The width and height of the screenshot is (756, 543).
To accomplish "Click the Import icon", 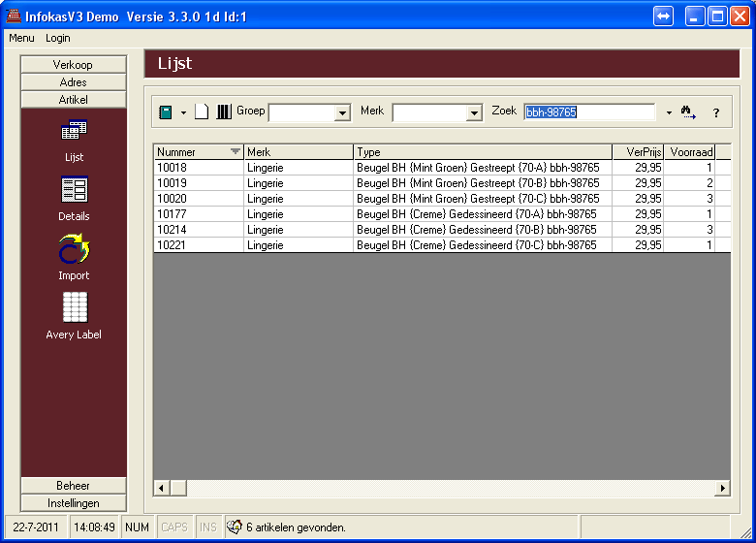I will tap(74, 250).
